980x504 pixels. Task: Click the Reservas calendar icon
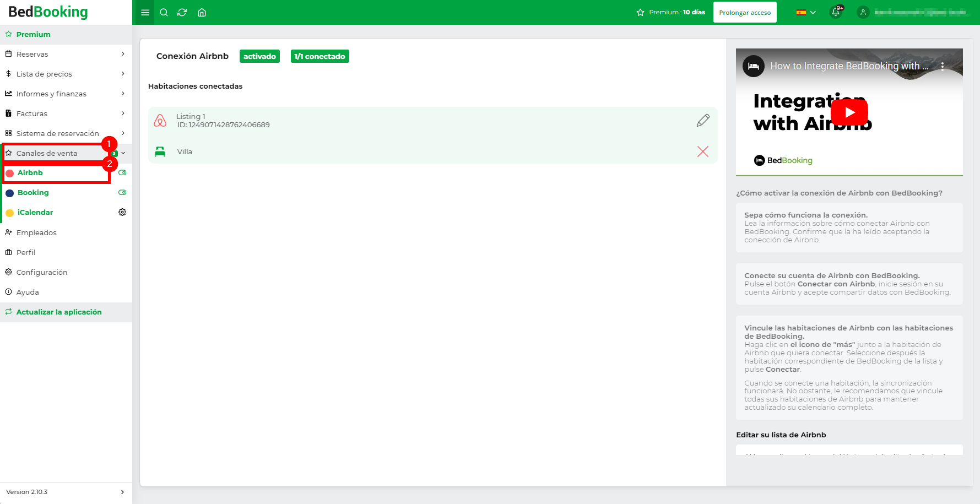[8, 54]
